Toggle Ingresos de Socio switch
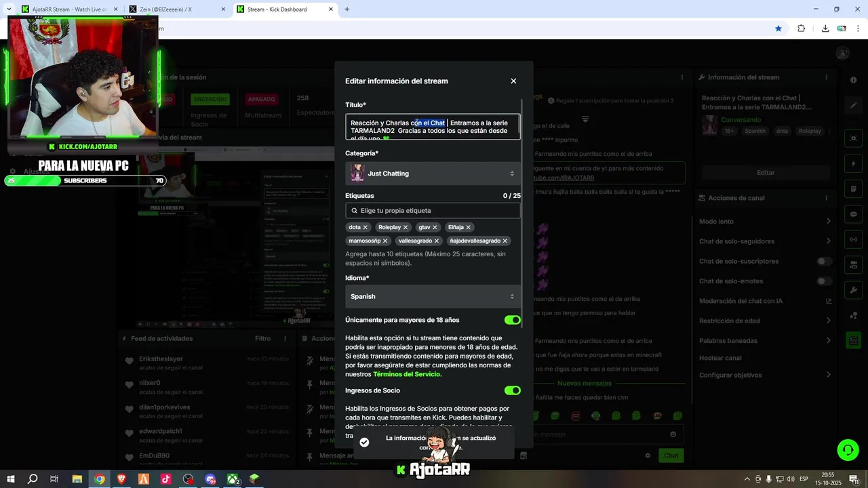868x488 pixels. [513, 390]
